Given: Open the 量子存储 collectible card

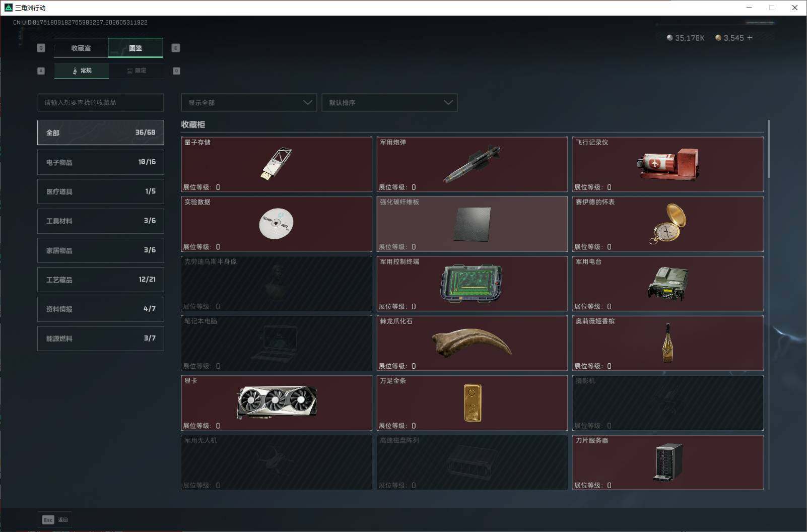Looking at the screenshot, I should [276, 164].
